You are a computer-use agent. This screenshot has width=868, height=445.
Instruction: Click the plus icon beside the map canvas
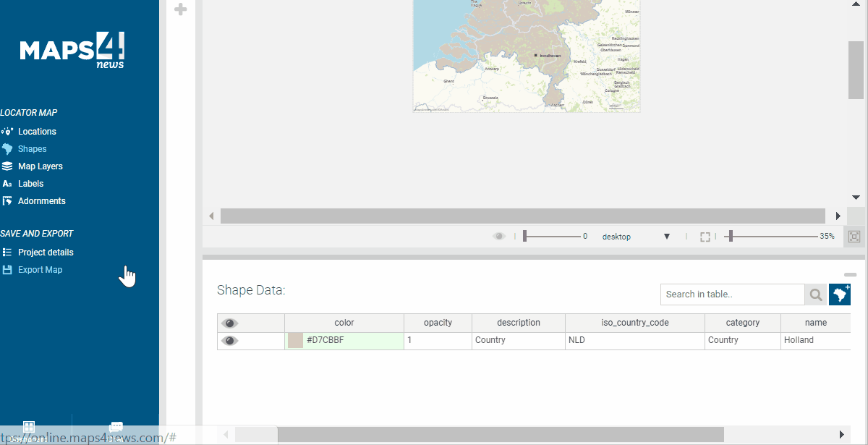pyautogui.click(x=181, y=9)
